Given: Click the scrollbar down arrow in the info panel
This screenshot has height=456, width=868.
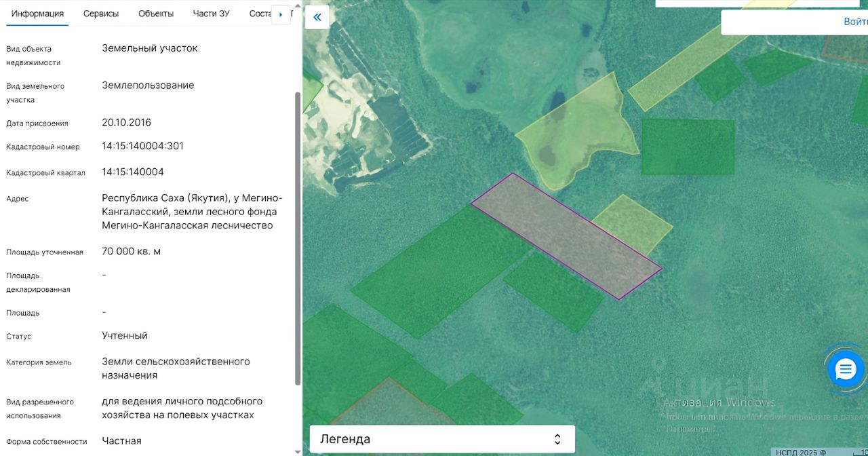Looking at the screenshot, I should pyautogui.click(x=297, y=451).
